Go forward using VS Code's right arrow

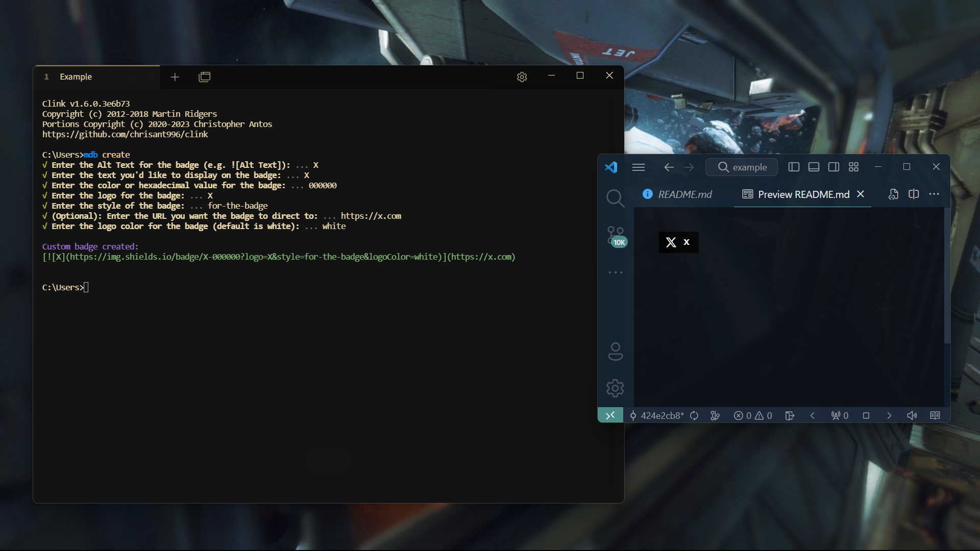(689, 167)
